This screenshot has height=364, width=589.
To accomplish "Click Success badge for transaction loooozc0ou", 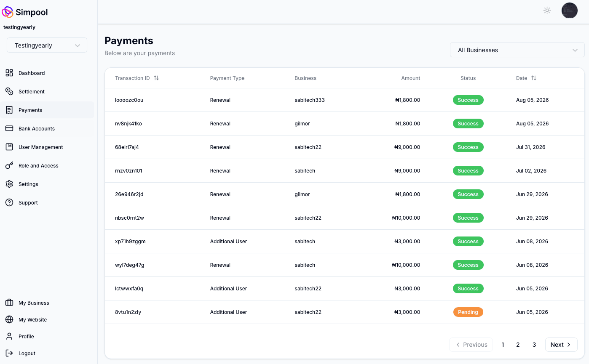I will click(468, 100).
